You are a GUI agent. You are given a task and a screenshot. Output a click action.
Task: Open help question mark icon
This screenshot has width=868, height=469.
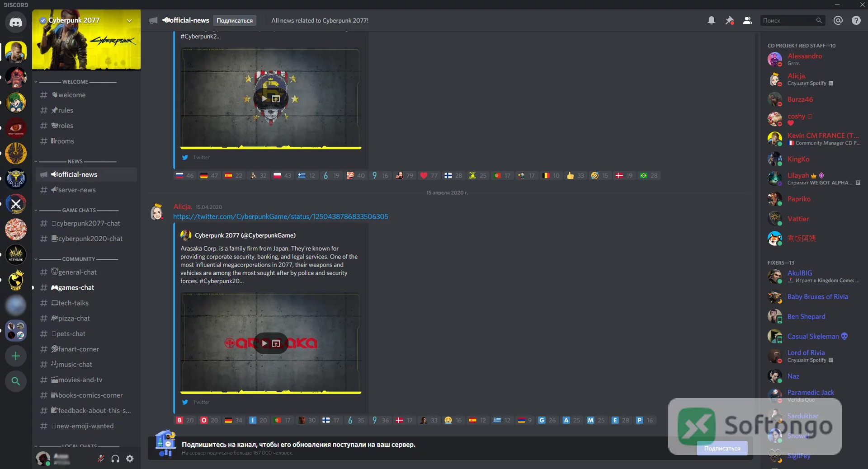tap(856, 20)
